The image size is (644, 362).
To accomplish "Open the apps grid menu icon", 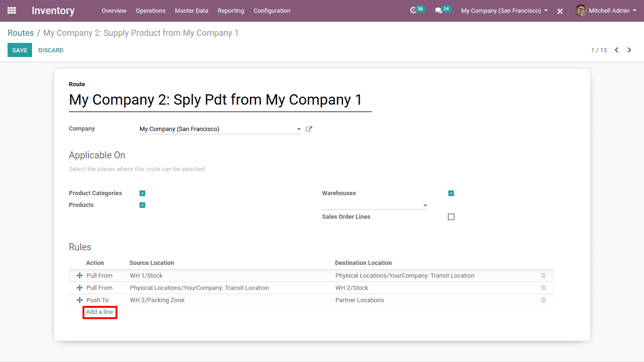I will [x=12, y=10].
